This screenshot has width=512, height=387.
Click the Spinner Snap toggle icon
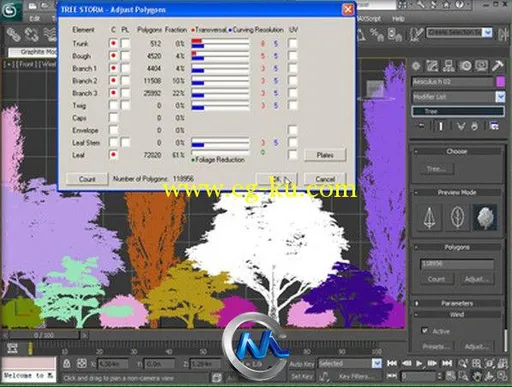[x=394, y=34]
